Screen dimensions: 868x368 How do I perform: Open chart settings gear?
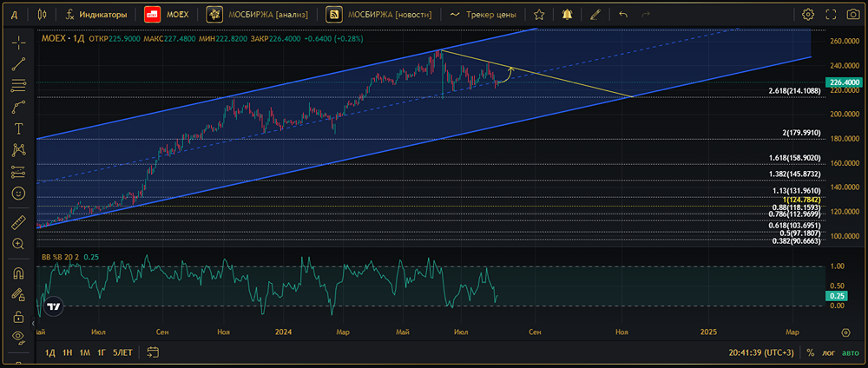pyautogui.click(x=808, y=15)
